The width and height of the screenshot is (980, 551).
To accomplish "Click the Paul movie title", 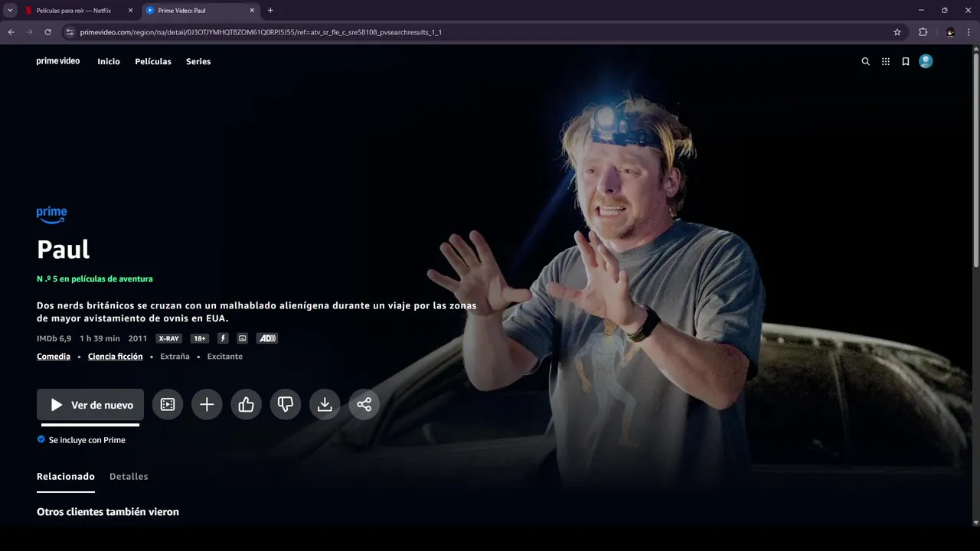I will [64, 249].
